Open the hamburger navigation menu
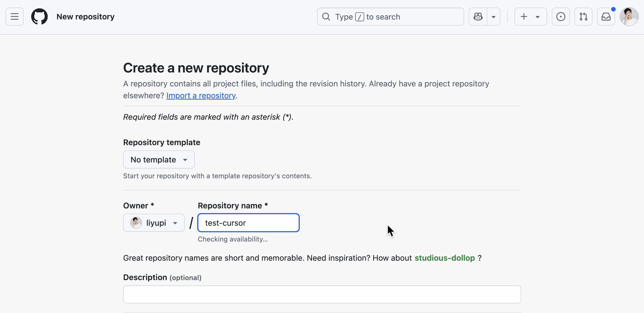 pyautogui.click(x=15, y=17)
